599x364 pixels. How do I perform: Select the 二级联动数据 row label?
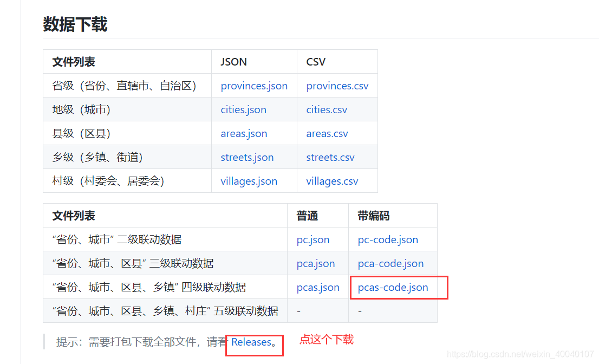[117, 240]
